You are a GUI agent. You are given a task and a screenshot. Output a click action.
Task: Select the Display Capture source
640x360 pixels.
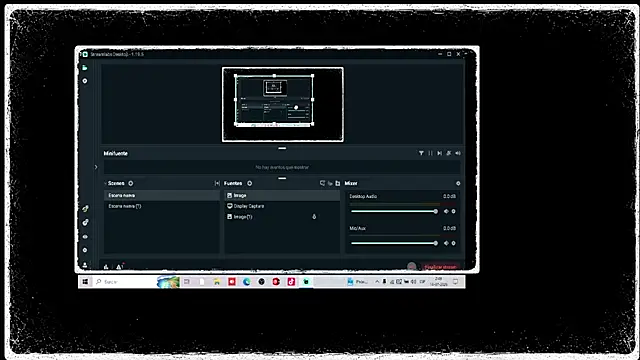(x=282, y=206)
